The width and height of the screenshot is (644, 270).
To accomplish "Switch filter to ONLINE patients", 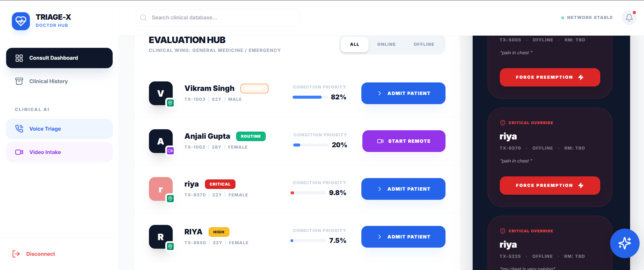I will pyautogui.click(x=386, y=44).
